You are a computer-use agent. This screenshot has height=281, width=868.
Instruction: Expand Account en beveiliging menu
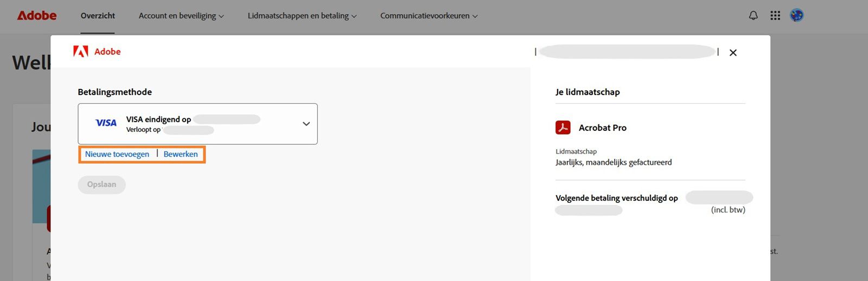pyautogui.click(x=181, y=16)
